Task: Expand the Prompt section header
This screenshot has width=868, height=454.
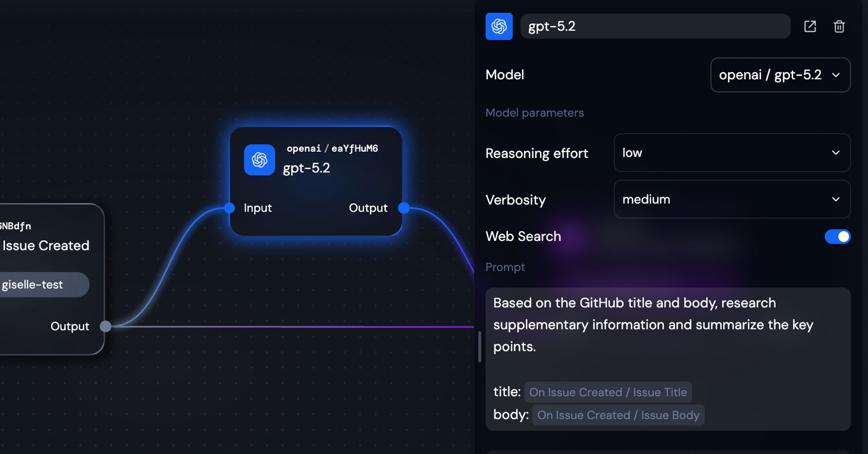Action: click(x=505, y=267)
